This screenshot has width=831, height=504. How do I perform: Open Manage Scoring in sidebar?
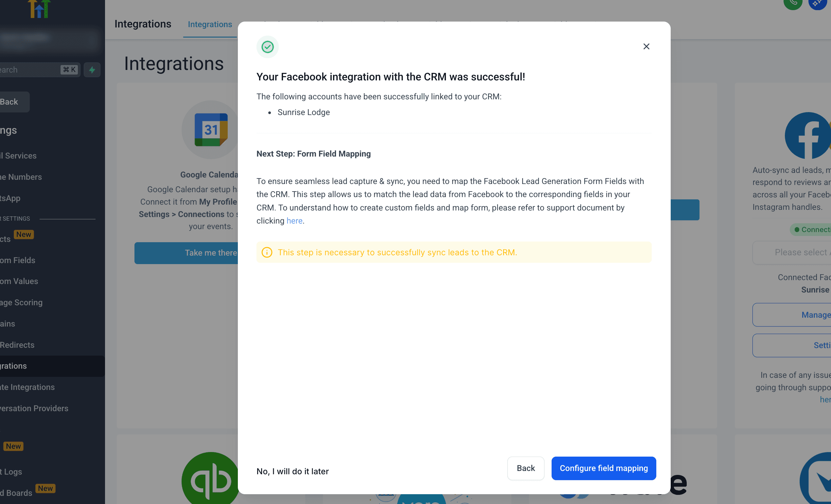click(21, 302)
